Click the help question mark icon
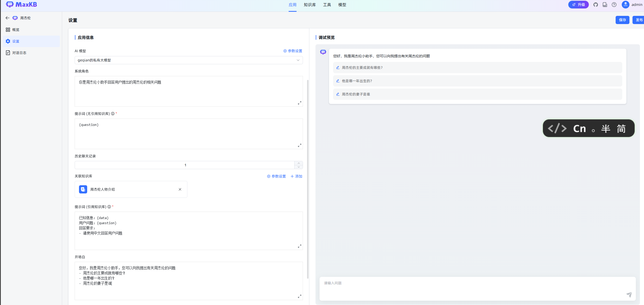 pyautogui.click(x=614, y=5)
